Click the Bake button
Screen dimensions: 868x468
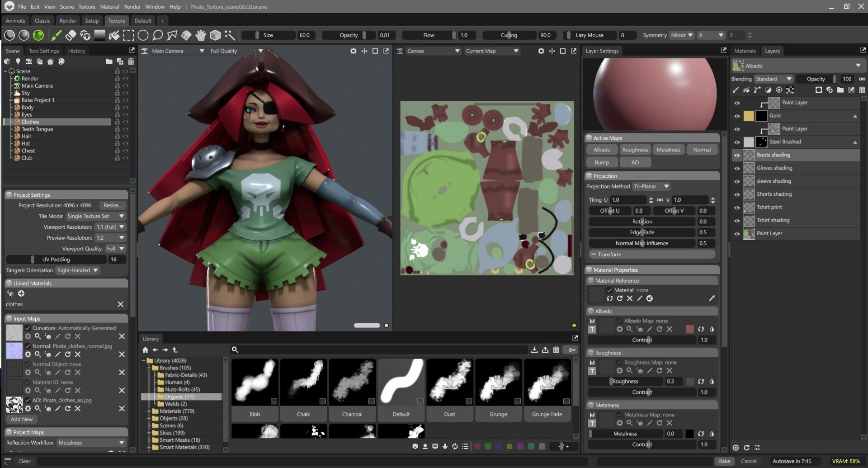click(x=724, y=461)
